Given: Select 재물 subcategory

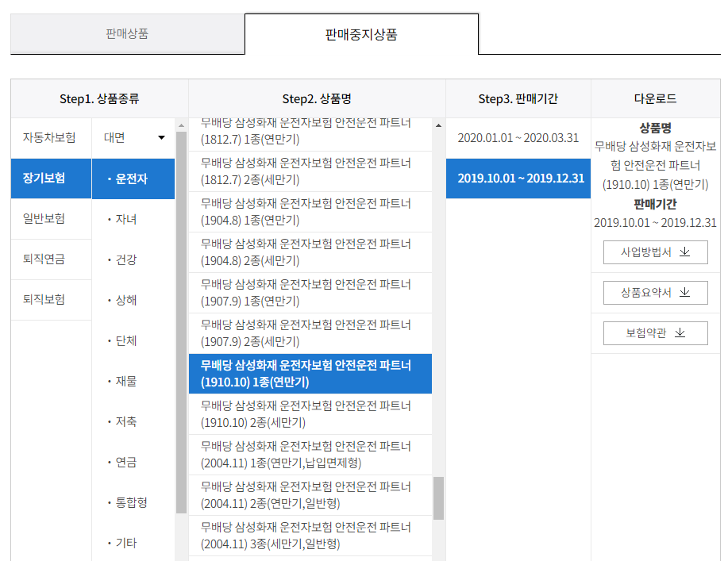Looking at the screenshot, I should coord(133,381).
